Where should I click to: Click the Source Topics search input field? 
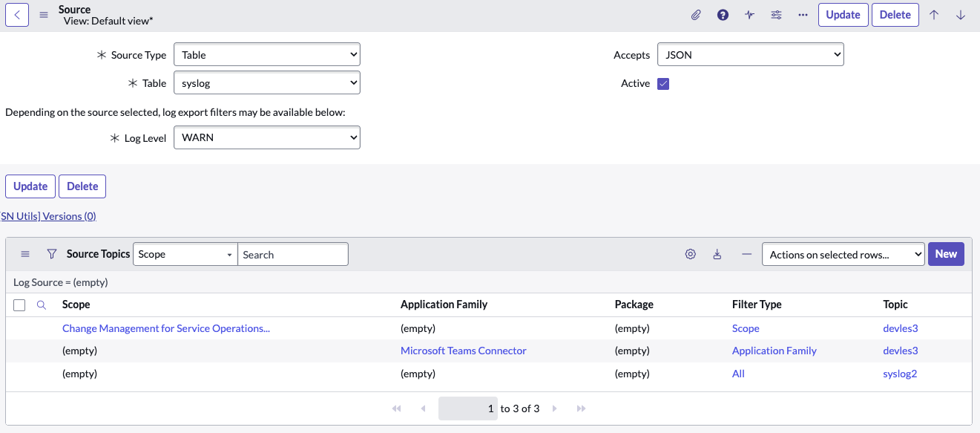(293, 254)
